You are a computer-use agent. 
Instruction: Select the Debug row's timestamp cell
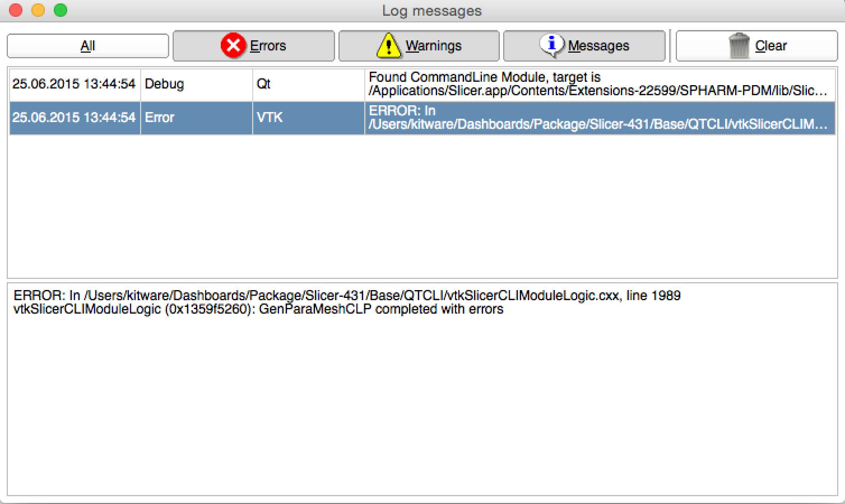point(74,84)
